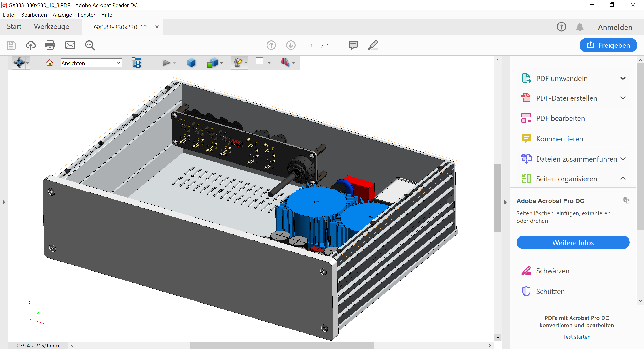Click the Dateien zusammenführen icon
The width and height of the screenshot is (644, 349).
click(526, 159)
